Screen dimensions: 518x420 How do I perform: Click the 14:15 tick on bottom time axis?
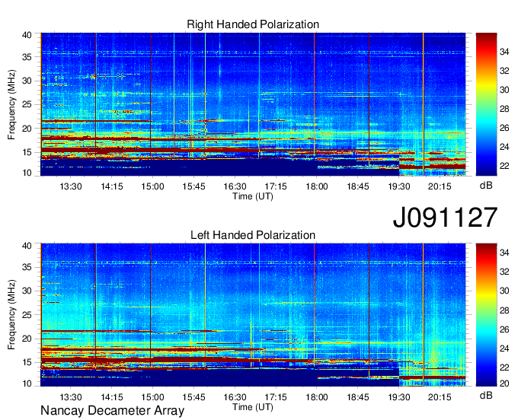click(x=112, y=397)
